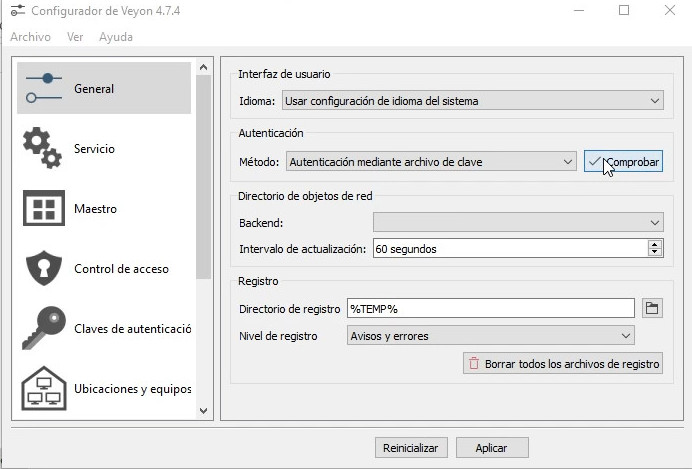Click the folder browse icon for log directory
692x469 pixels.
point(652,308)
